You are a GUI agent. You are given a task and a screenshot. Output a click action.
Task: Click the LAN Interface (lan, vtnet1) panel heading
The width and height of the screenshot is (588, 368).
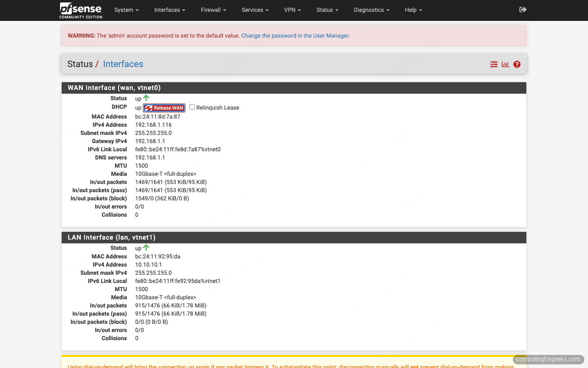[294, 238]
